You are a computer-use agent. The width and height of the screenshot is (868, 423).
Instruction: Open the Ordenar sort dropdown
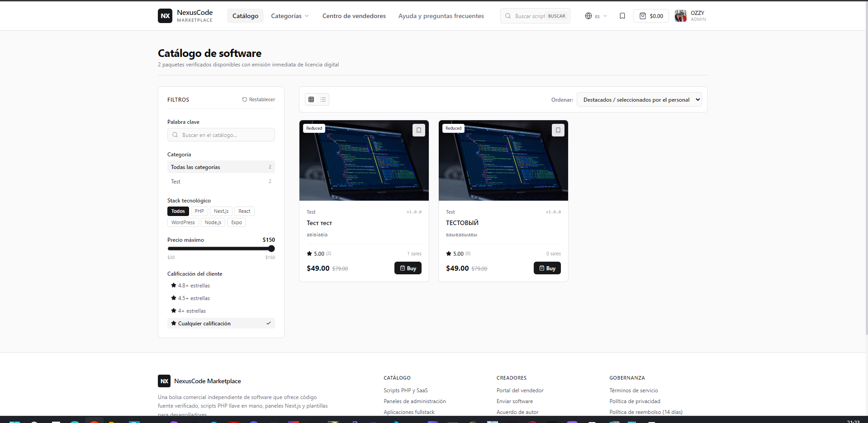click(x=639, y=100)
